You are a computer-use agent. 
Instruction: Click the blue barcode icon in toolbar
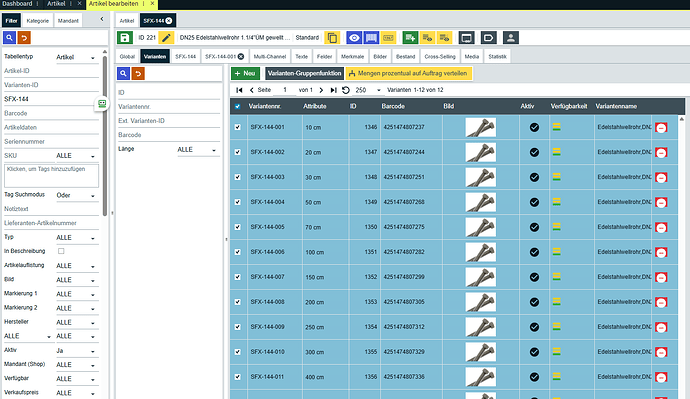point(371,38)
